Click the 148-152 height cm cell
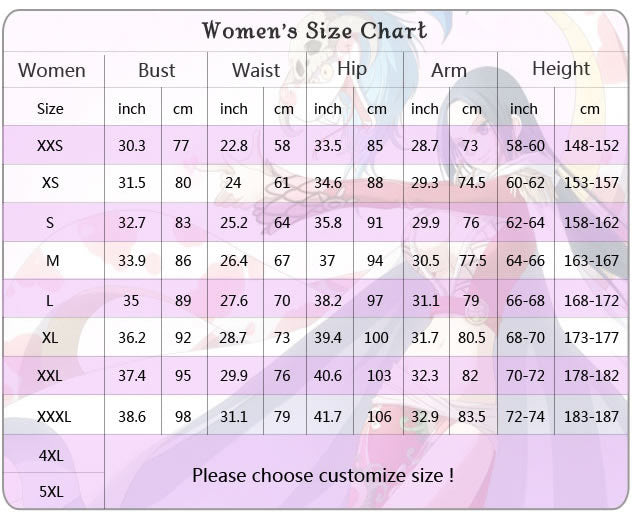The height and width of the screenshot is (521, 632). (591, 146)
